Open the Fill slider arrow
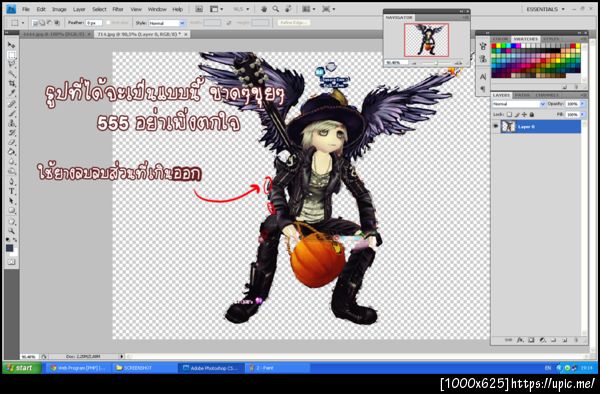 [583, 114]
